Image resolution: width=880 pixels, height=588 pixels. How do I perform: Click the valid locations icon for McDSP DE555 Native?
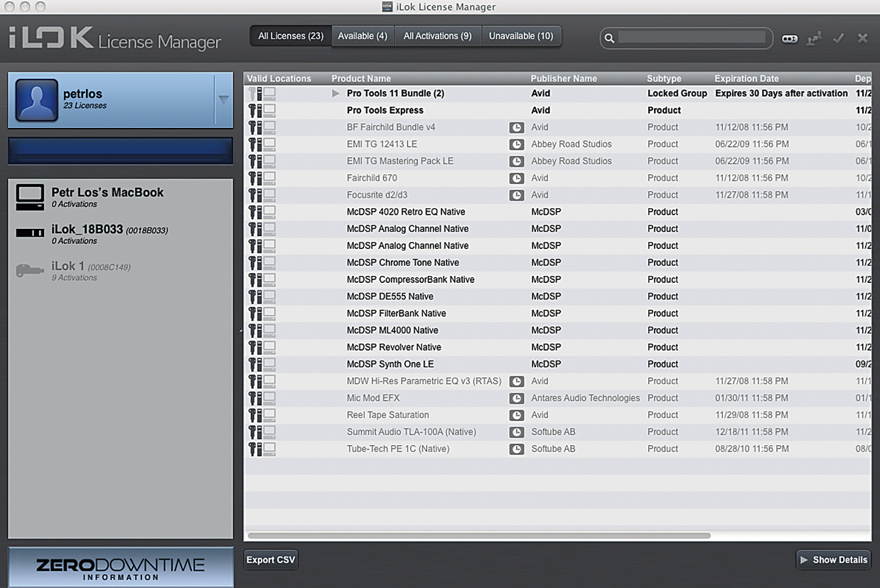[262, 296]
